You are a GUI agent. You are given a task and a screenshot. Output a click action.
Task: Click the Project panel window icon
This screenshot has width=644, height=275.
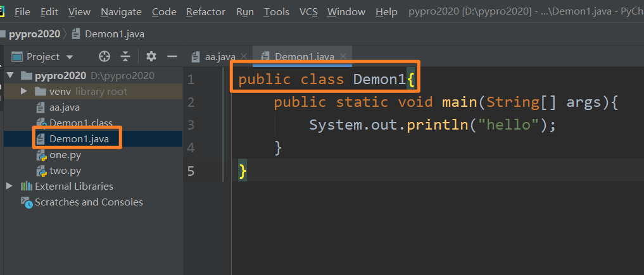tap(17, 56)
